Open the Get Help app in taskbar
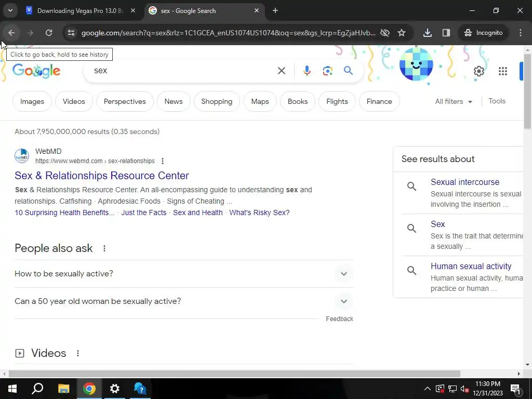This screenshot has width=532, height=399. tap(140, 389)
